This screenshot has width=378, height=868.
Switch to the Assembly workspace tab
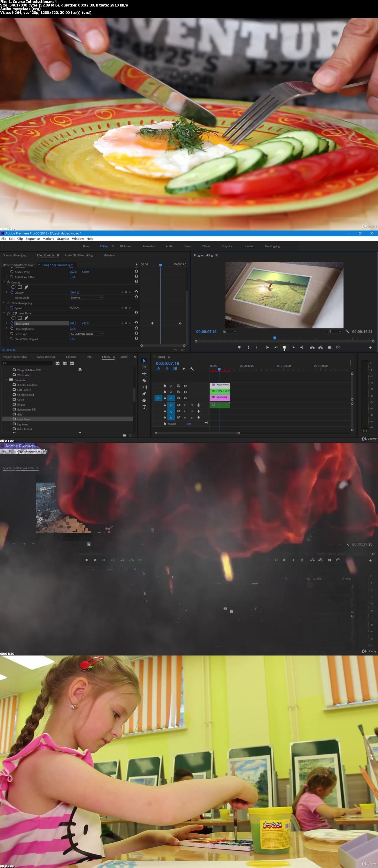[x=149, y=246]
